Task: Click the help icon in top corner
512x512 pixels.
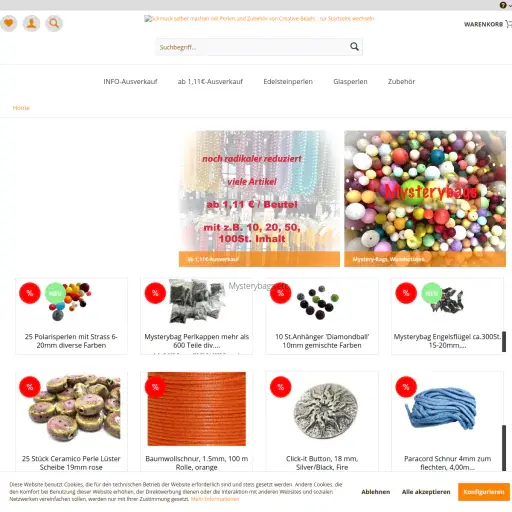Action: [x=503, y=5]
